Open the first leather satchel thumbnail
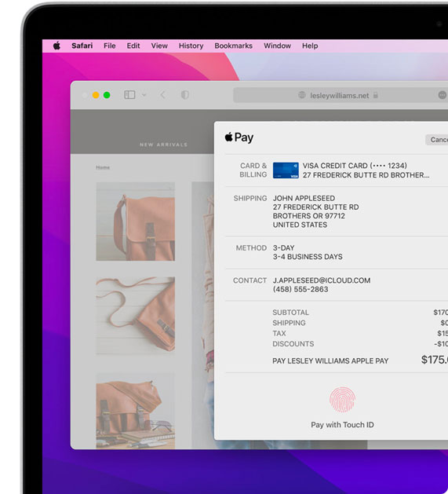The image size is (448, 494). (136, 221)
